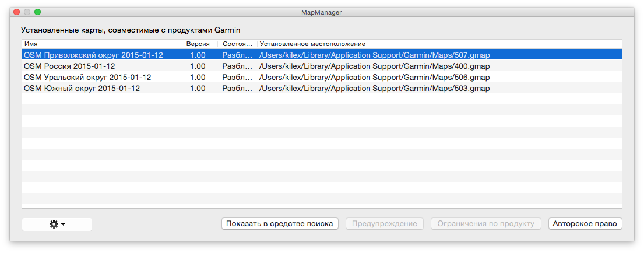Click the 'Разбл…' status in the selected row
The width and height of the screenshot is (644, 253).
(237, 55)
